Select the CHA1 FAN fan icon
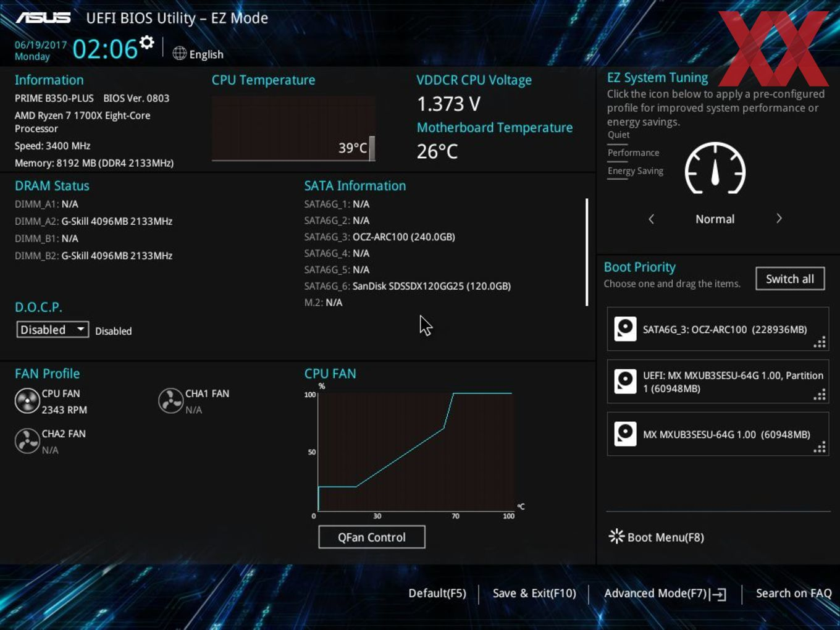Viewport: 840px width, 630px height. 170,401
